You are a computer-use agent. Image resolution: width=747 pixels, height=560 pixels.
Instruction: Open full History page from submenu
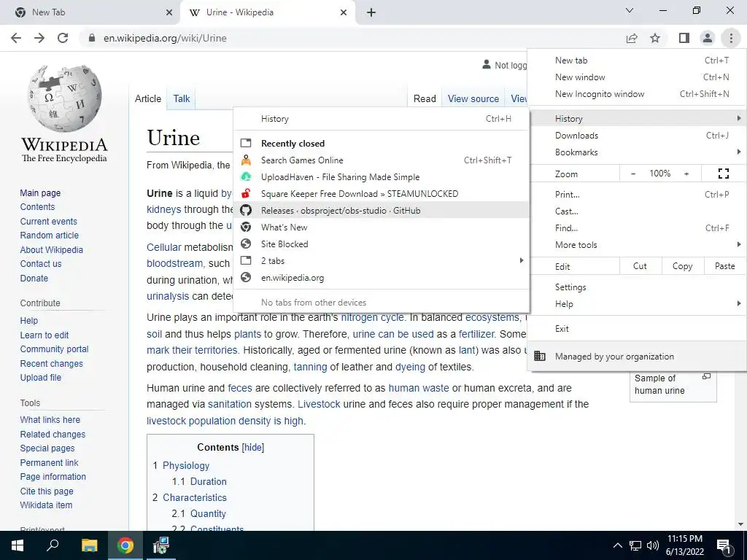381,119
